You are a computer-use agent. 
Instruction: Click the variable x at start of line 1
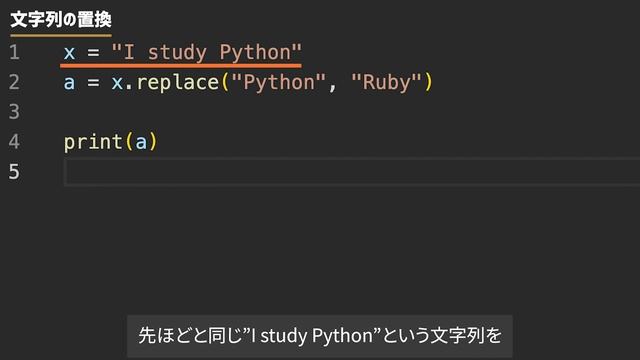point(69,53)
